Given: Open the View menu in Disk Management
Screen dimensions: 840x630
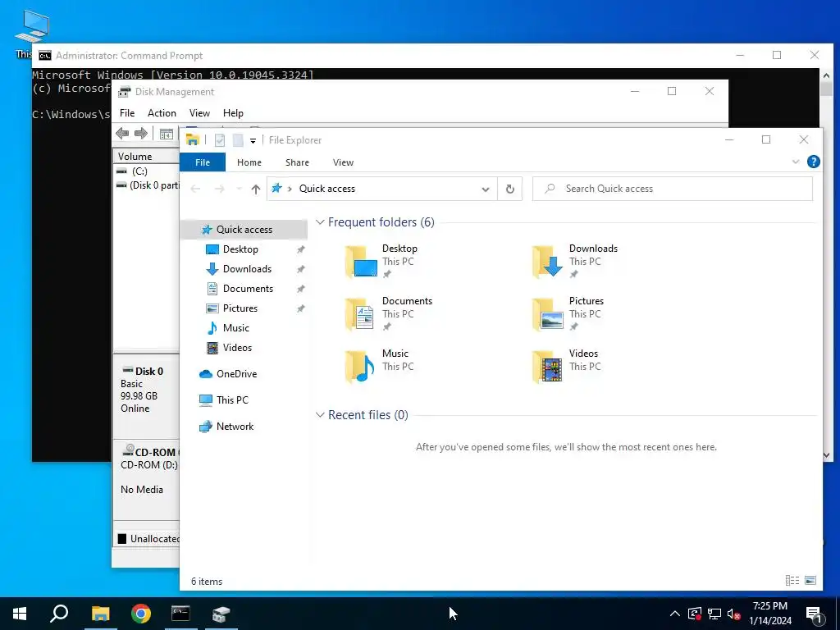Looking at the screenshot, I should (199, 113).
